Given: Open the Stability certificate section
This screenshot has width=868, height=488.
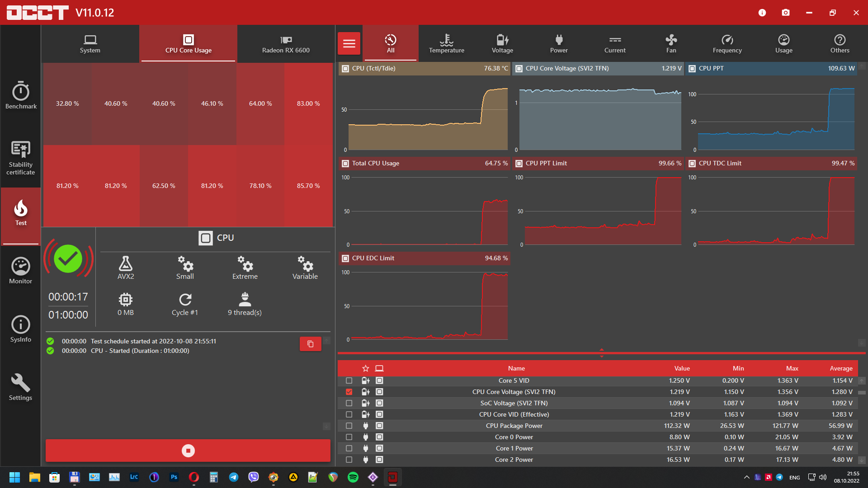Looking at the screenshot, I should [21, 158].
